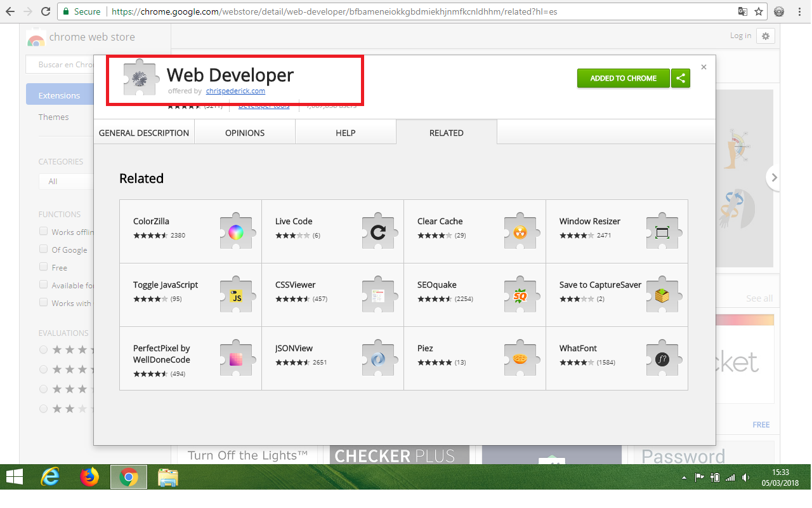The height and width of the screenshot is (508, 812).
Task: Check the Available for filter
Action: coord(43,284)
